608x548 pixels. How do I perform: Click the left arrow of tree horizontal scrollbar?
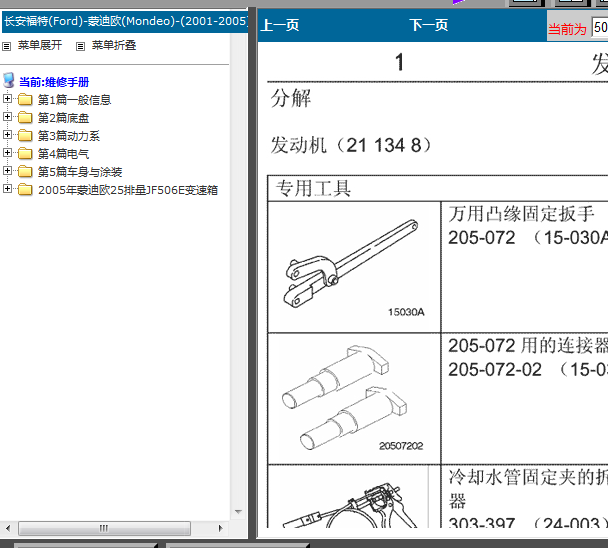[8, 528]
